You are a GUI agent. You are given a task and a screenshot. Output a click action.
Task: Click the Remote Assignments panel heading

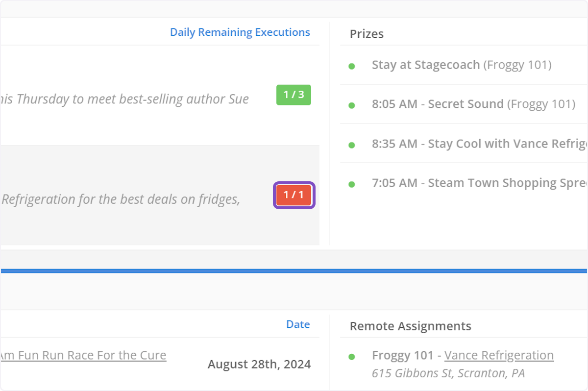410,326
